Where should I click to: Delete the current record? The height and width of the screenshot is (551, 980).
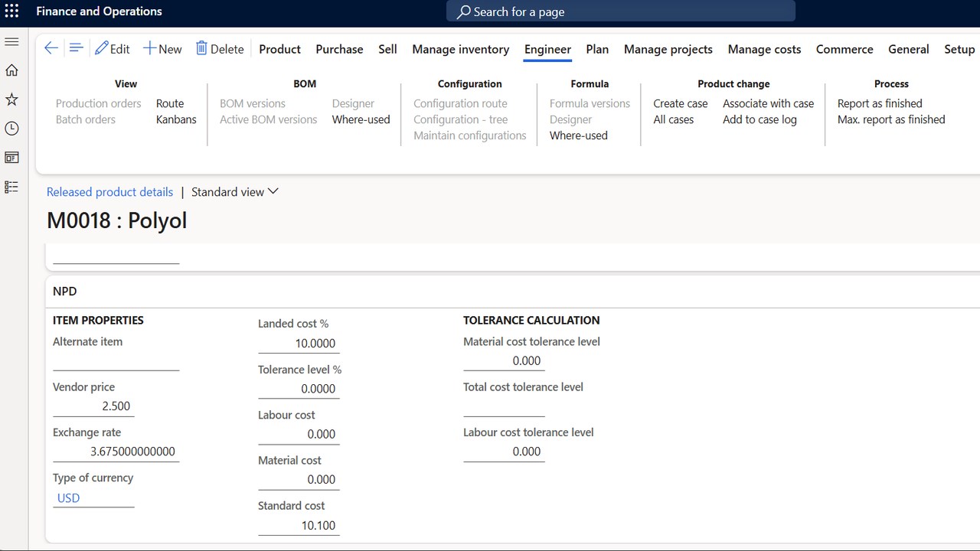tap(220, 49)
